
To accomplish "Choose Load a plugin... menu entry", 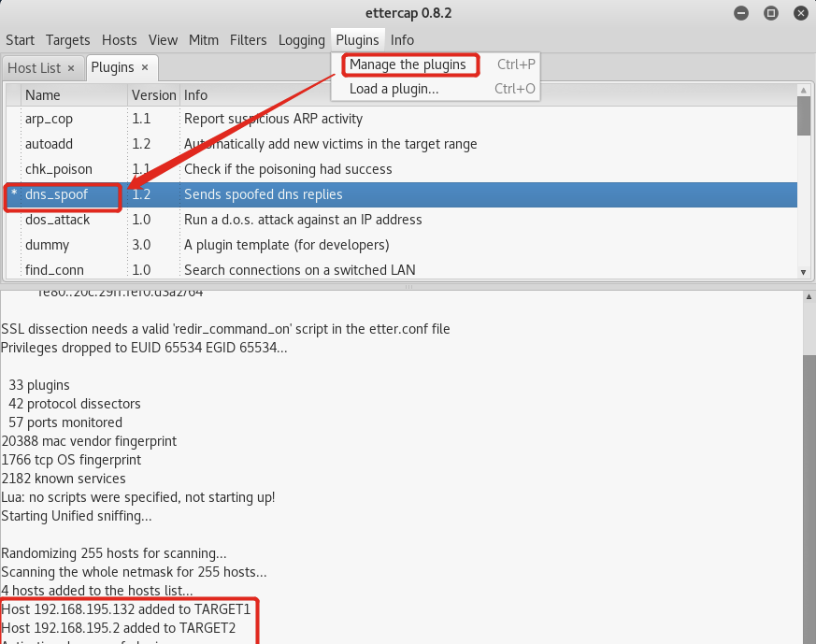I will point(436,89).
